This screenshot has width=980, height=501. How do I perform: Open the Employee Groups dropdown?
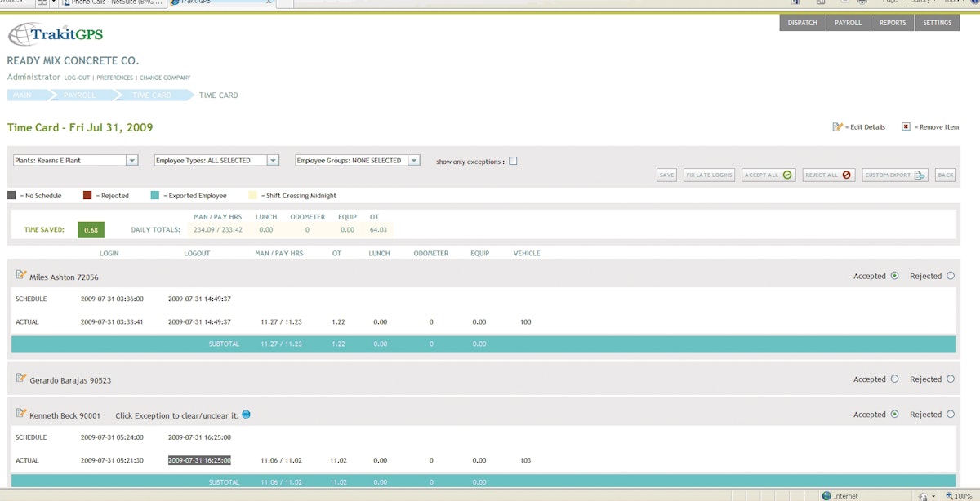(415, 159)
